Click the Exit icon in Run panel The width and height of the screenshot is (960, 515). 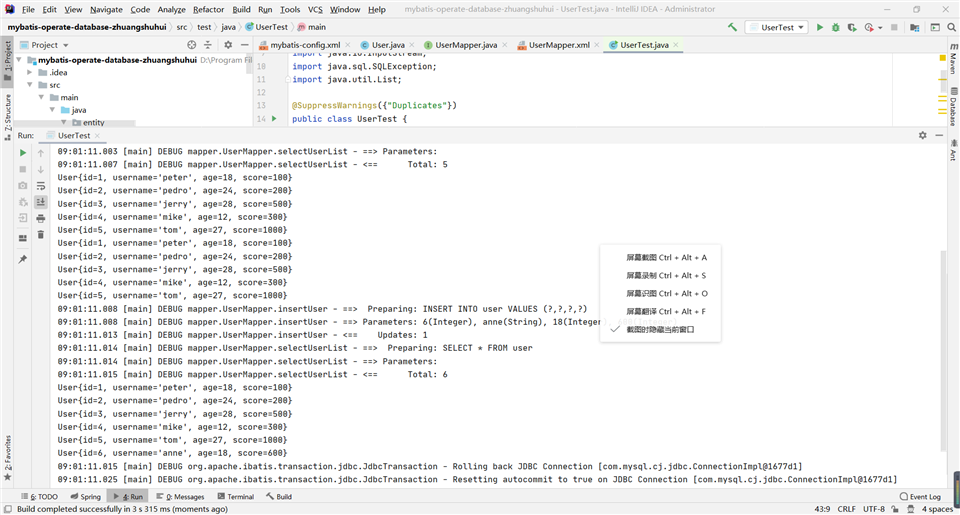click(x=23, y=217)
